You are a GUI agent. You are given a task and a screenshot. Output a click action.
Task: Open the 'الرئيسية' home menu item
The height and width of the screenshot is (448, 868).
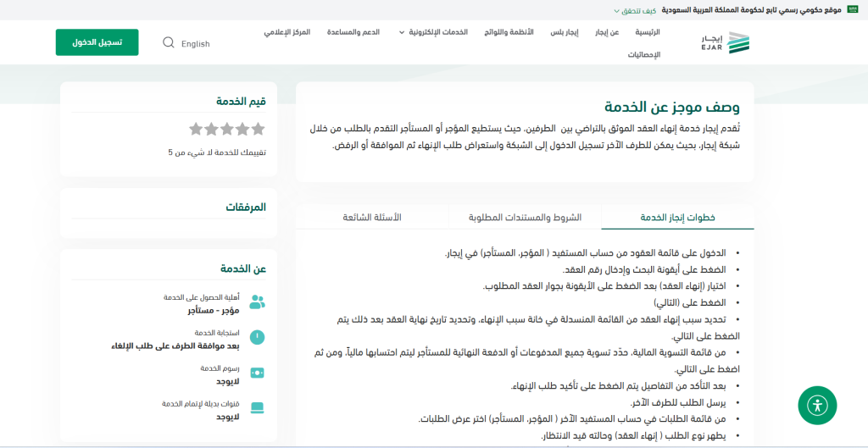click(647, 32)
